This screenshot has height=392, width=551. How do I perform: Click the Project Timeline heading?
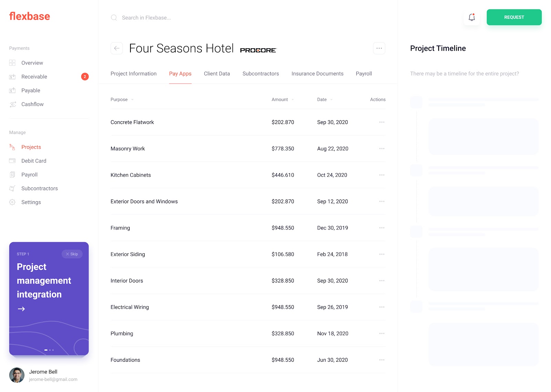pos(438,48)
